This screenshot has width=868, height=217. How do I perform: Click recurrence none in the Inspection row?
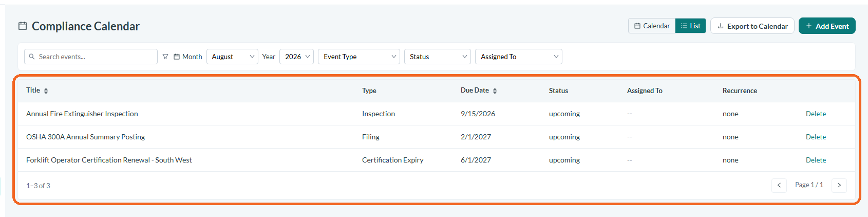[730, 114]
